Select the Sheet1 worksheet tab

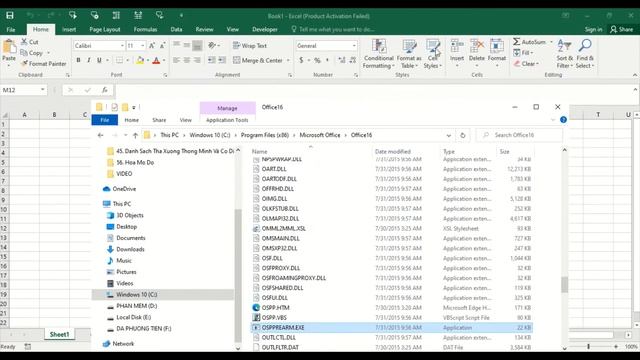(60, 334)
